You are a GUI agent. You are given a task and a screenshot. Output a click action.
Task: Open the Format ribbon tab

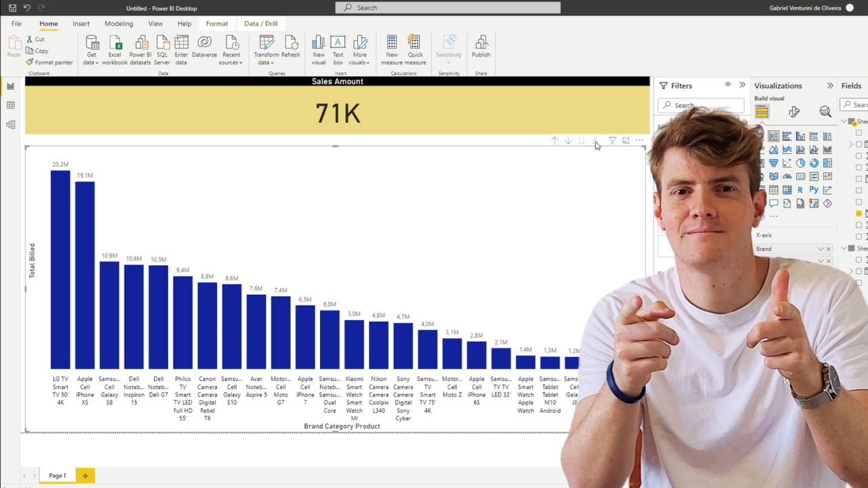pos(217,24)
